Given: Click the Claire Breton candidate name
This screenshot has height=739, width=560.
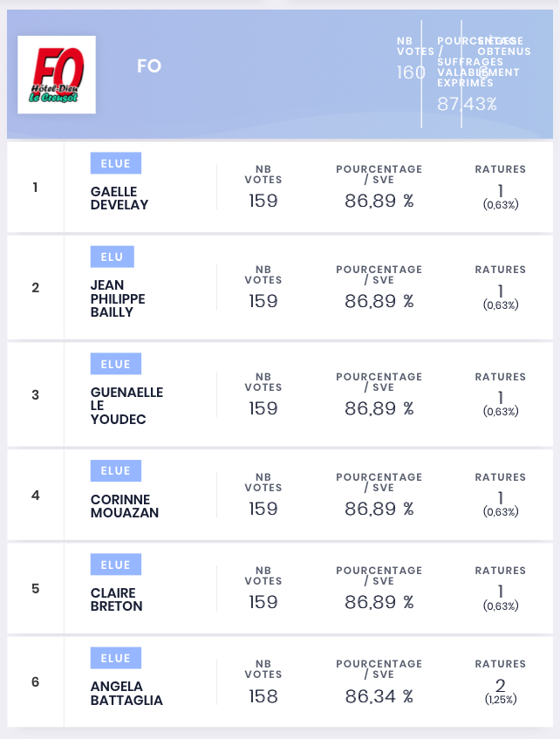Looking at the screenshot, I should [116, 599].
